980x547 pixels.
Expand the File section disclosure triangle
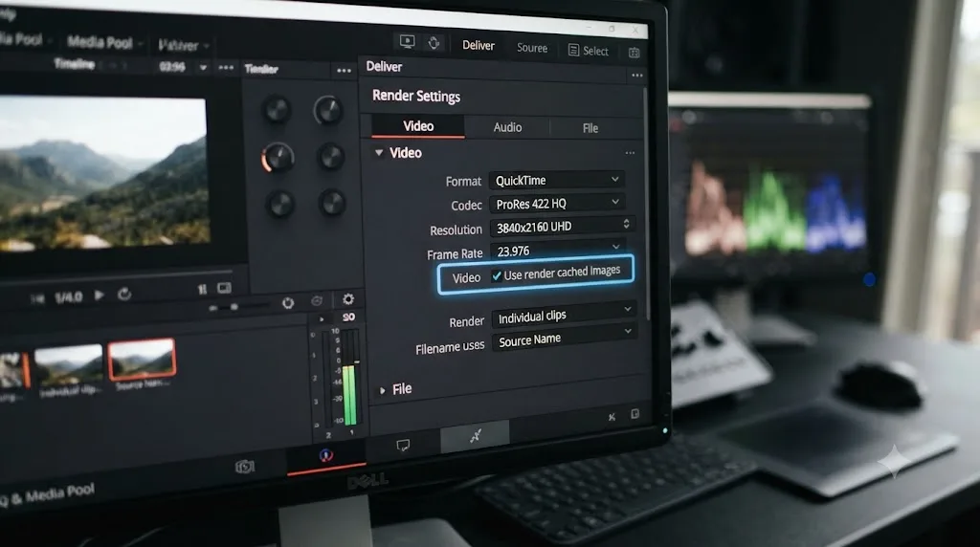[x=383, y=390]
